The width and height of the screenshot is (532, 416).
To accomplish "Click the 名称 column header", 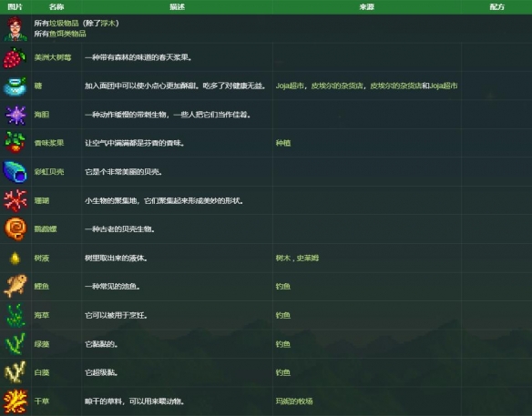I will (x=56, y=6).
